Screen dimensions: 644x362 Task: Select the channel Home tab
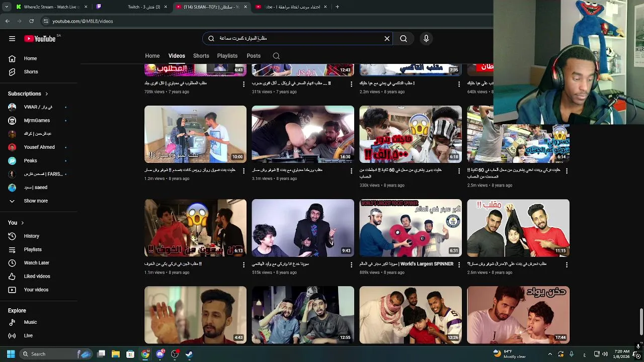(152, 56)
